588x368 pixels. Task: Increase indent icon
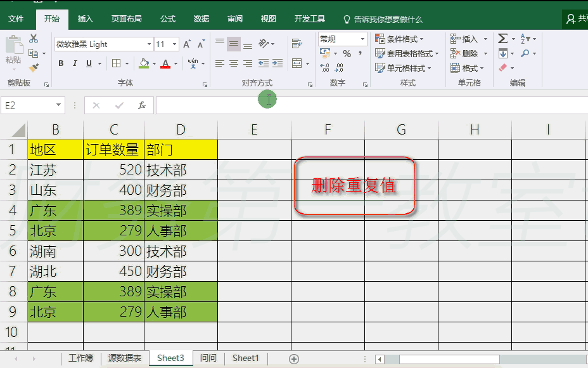(278, 63)
